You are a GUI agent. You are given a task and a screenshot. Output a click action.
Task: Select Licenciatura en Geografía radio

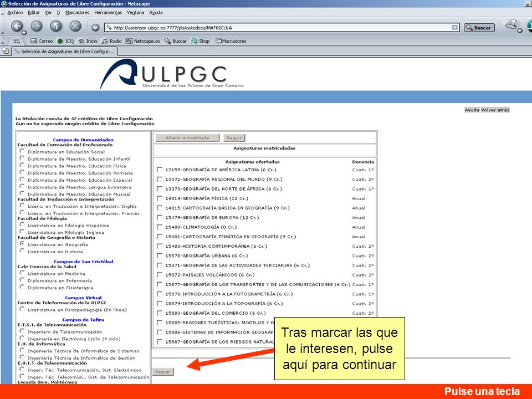(22, 244)
